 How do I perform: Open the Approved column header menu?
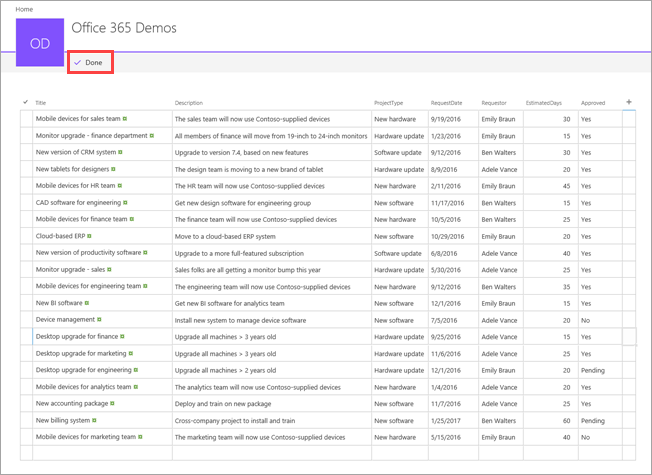click(593, 103)
